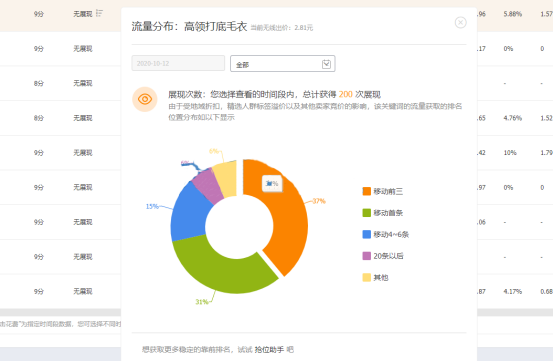Select the blue 15% pie slice
The image size is (554, 361).
click(189, 215)
